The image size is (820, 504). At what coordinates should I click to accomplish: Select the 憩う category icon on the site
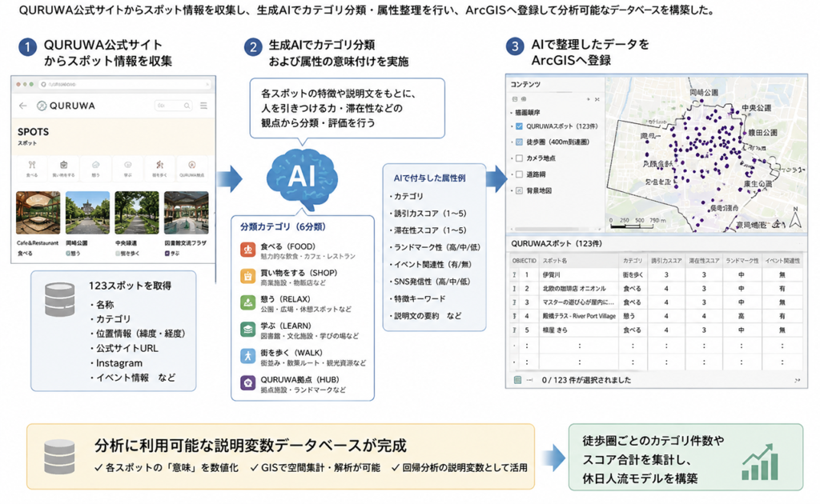tap(96, 165)
